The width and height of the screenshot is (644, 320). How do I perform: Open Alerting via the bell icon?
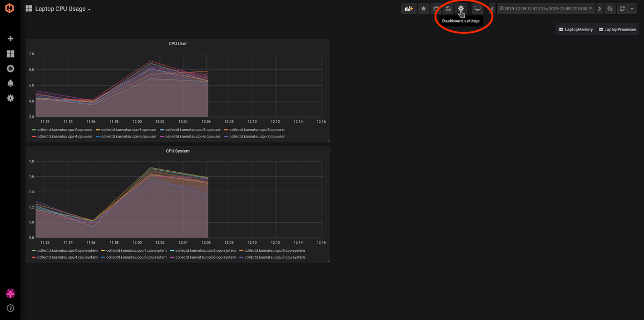coord(10,83)
